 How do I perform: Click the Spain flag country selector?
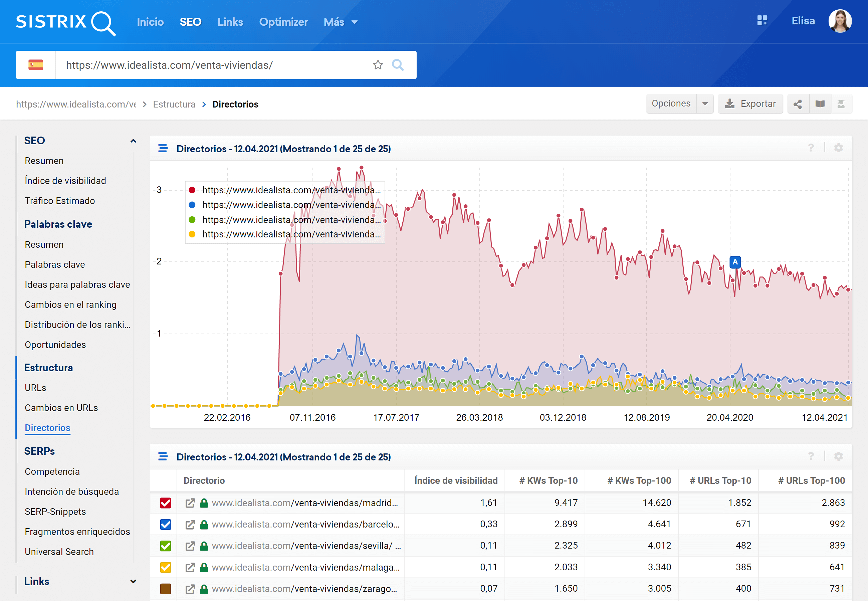tap(36, 65)
